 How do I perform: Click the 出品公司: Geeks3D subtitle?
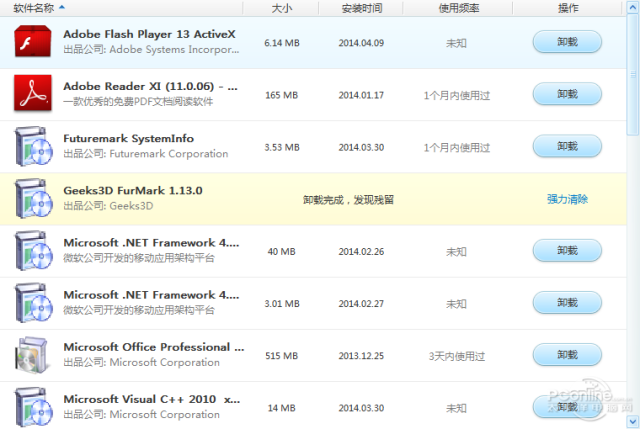pyautogui.click(x=108, y=206)
